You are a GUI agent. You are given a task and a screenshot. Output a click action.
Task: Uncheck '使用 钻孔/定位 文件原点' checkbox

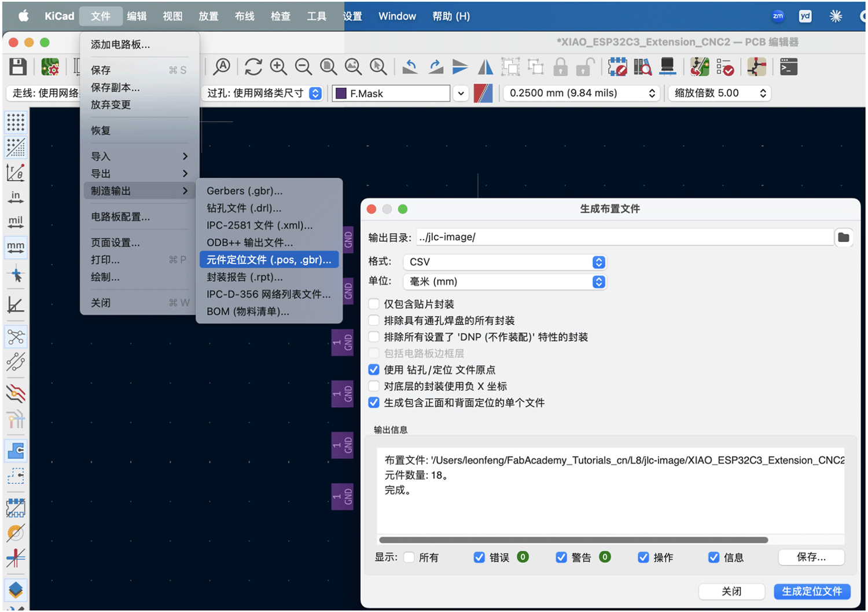tap(374, 370)
